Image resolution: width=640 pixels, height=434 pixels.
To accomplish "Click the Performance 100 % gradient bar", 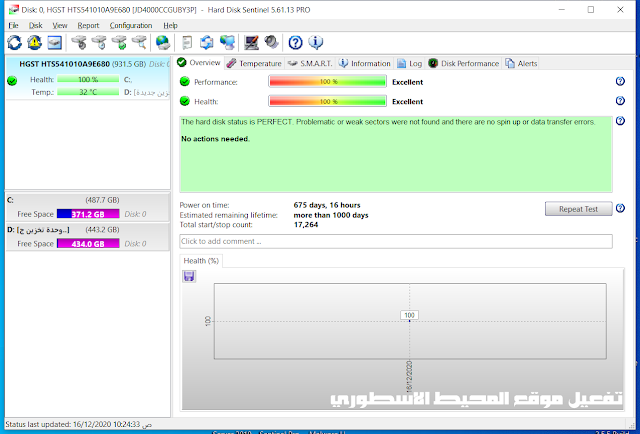I will [x=327, y=82].
